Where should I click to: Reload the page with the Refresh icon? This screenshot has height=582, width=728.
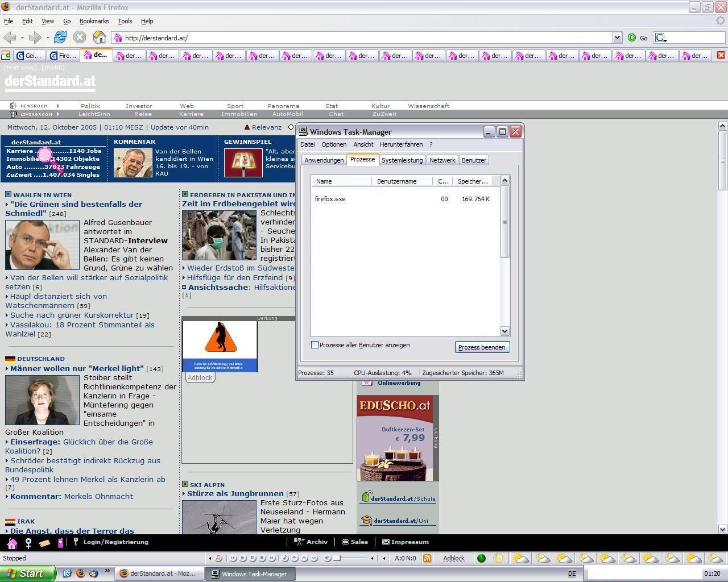coord(60,38)
